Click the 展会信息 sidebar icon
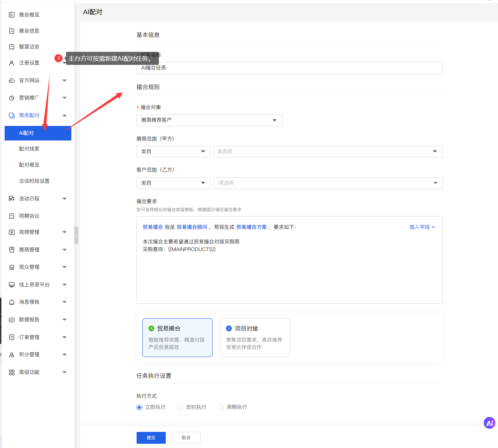Screen dimensions: 498x448 12,31
